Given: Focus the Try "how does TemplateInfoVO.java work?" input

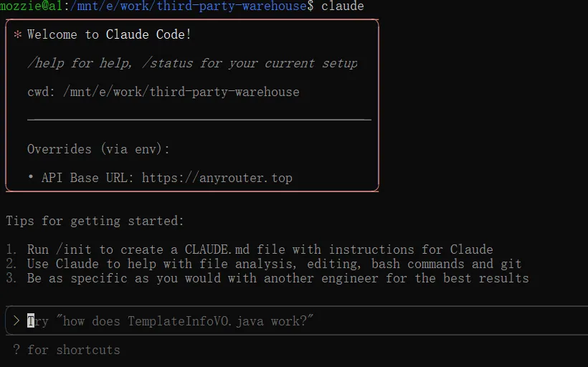Looking at the screenshot, I should tap(296, 321).
